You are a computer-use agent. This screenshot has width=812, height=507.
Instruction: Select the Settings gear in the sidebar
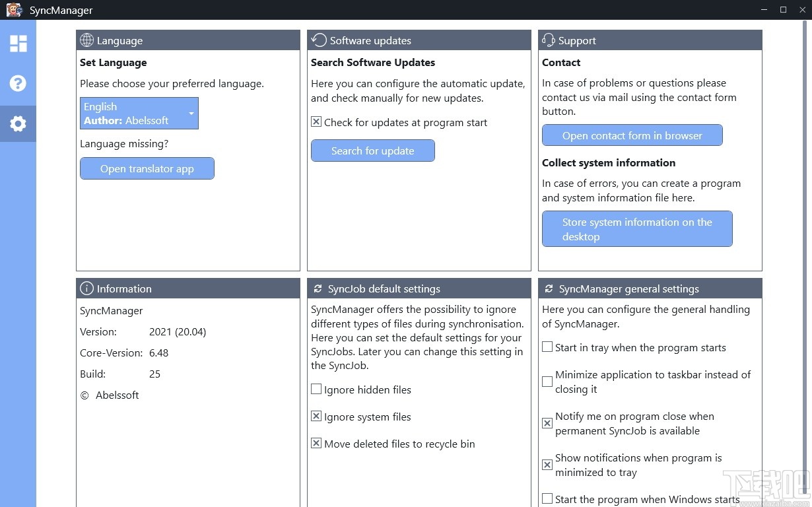tap(18, 123)
